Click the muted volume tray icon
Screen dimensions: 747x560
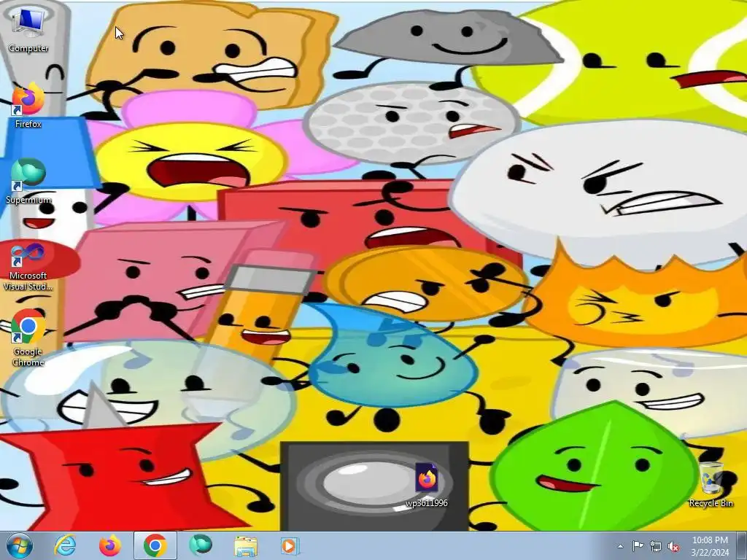point(673,546)
